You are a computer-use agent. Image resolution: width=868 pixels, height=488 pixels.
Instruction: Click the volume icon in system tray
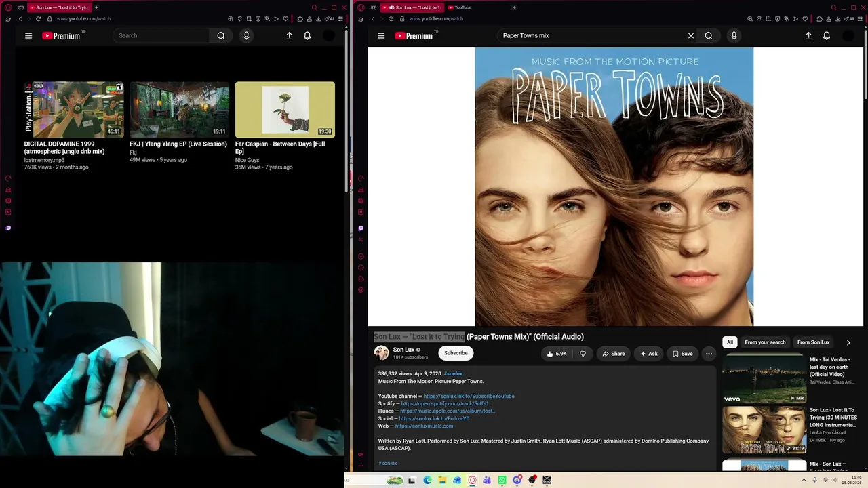pos(833,481)
